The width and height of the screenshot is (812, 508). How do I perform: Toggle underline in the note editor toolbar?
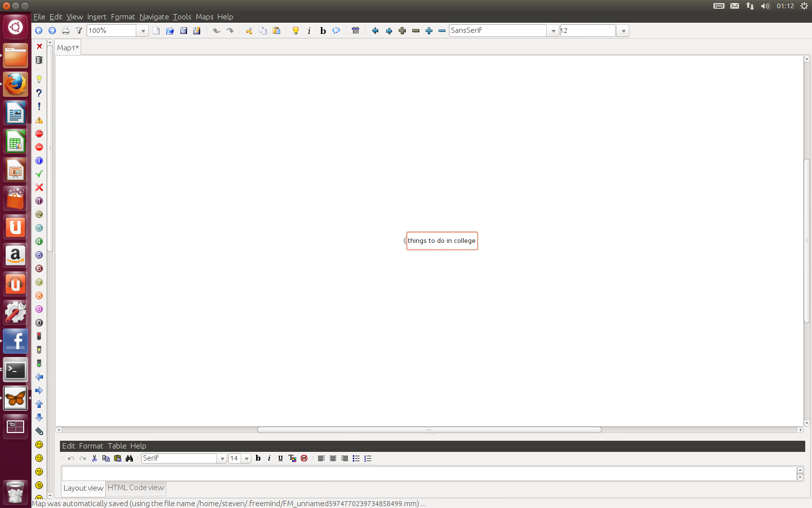coord(280,458)
